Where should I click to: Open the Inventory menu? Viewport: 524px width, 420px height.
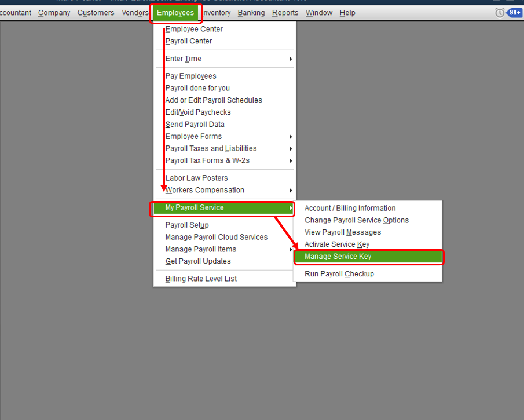tap(217, 13)
